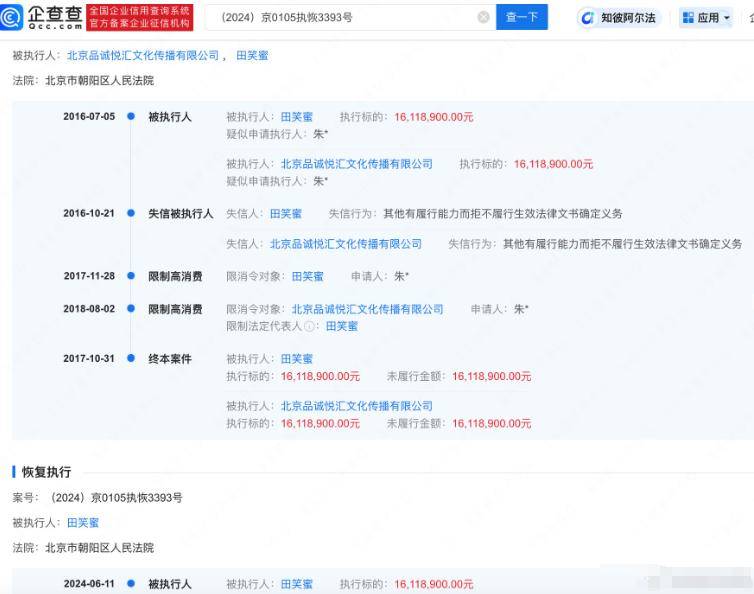754x594 pixels.
Task: Click the 失信被执行人 label
Action: tap(180, 214)
